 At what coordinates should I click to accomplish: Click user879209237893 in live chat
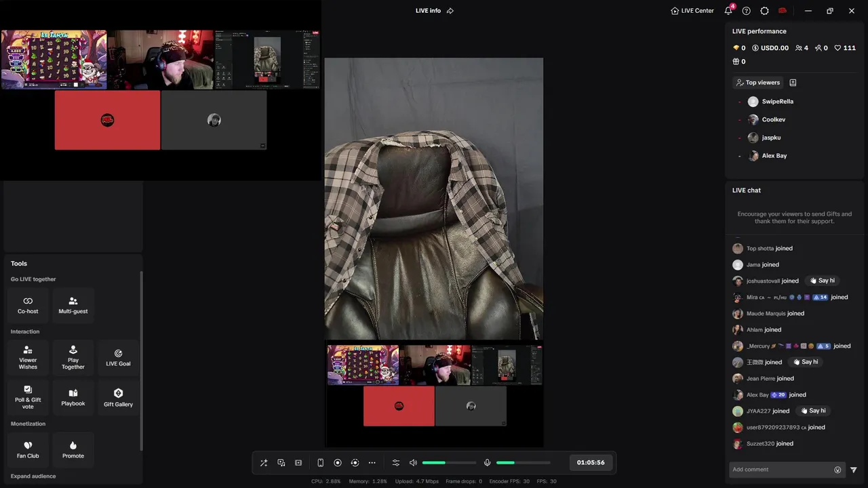coord(773,428)
